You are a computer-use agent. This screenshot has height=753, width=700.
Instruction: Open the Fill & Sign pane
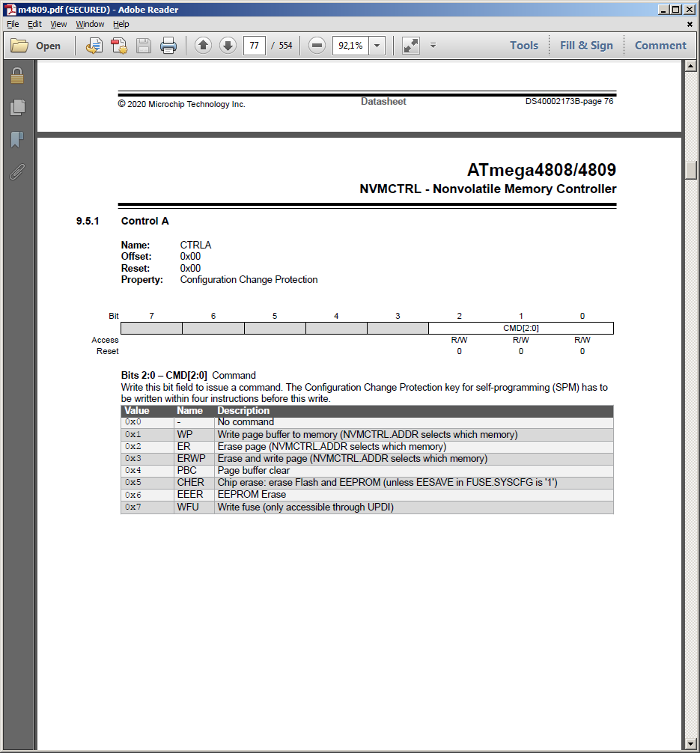click(x=586, y=46)
